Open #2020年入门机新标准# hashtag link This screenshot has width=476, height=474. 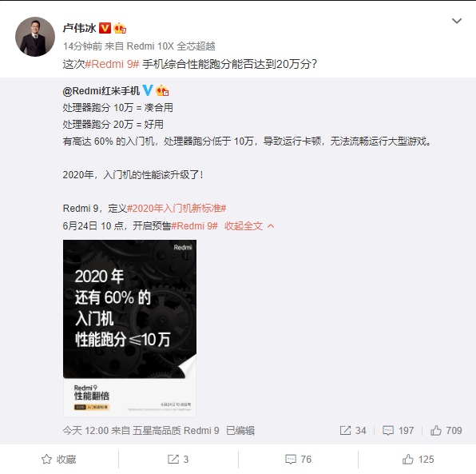(x=177, y=209)
